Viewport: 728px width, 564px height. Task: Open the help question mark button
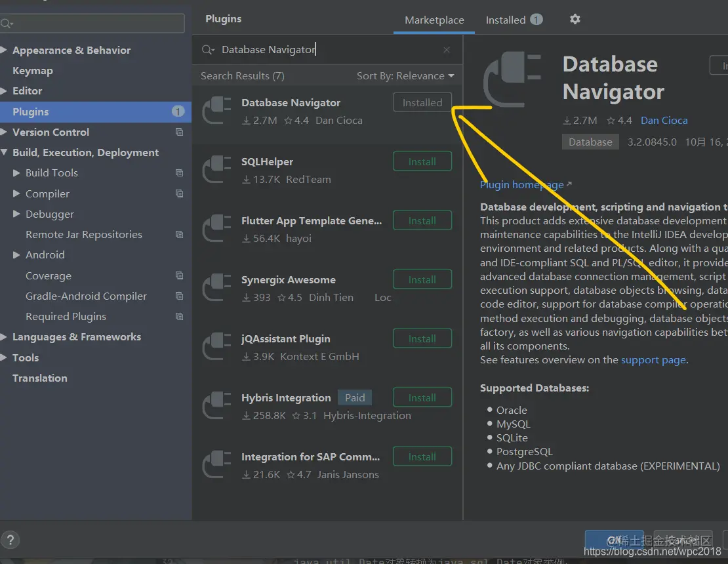[x=10, y=540]
